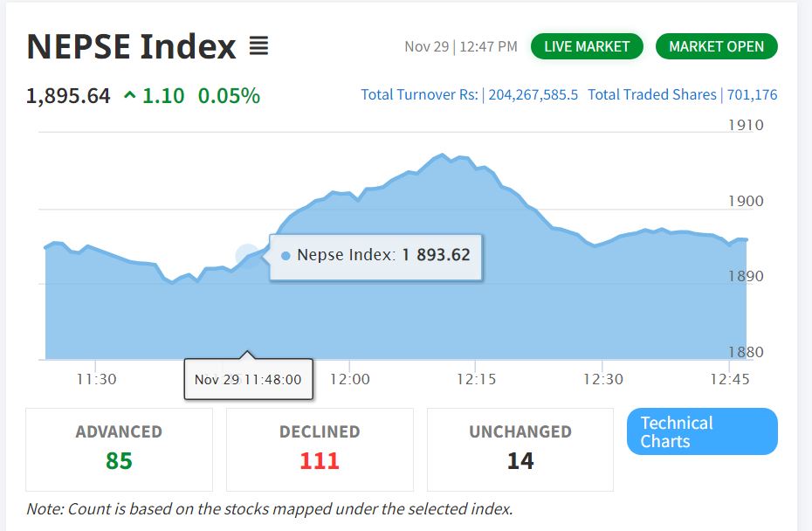Click the 1,895.64 current index value

68,95
